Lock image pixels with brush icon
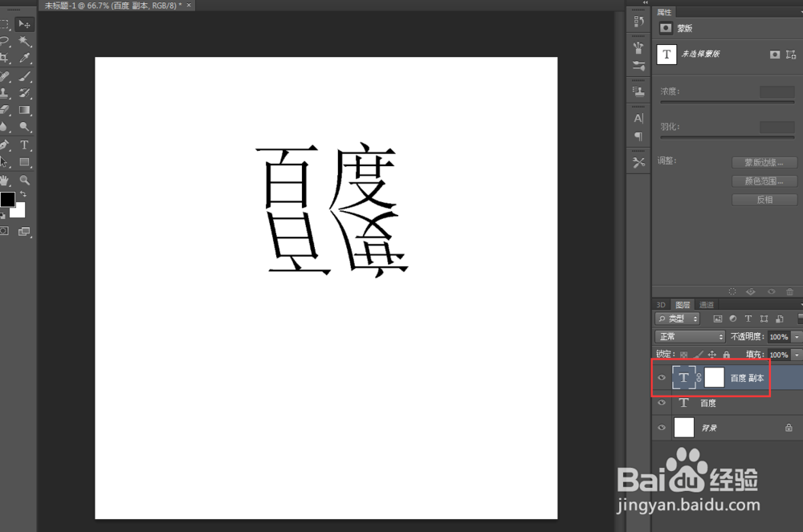803x532 pixels. (x=698, y=354)
